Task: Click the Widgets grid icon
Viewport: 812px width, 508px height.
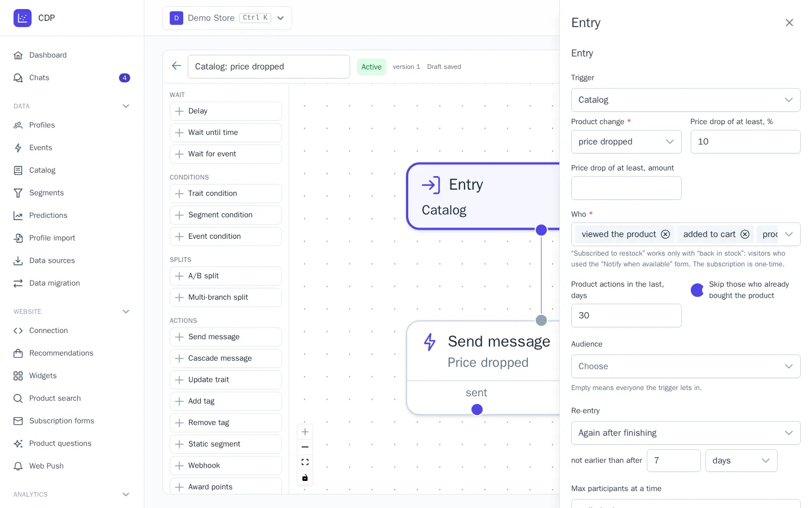Action: pyautogui.click(x=18, y=376)
